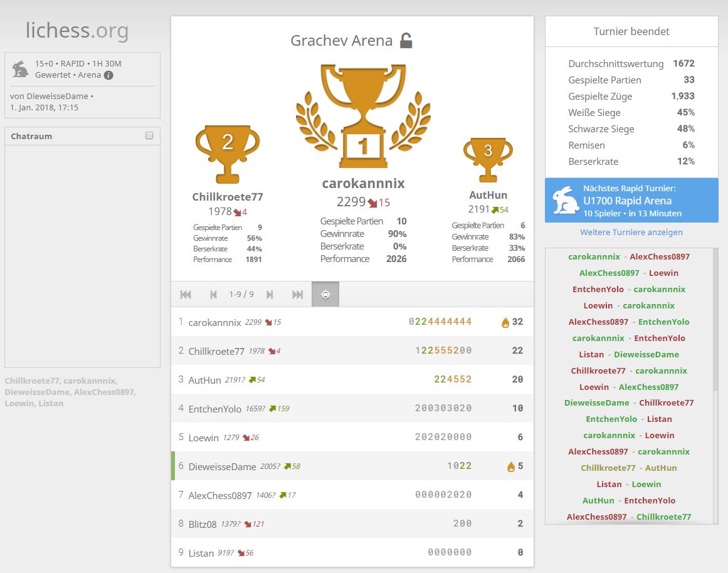
Task: Open game Loewin - AlexChess0897
Action: pyautogui.click(x=629, y=387)
